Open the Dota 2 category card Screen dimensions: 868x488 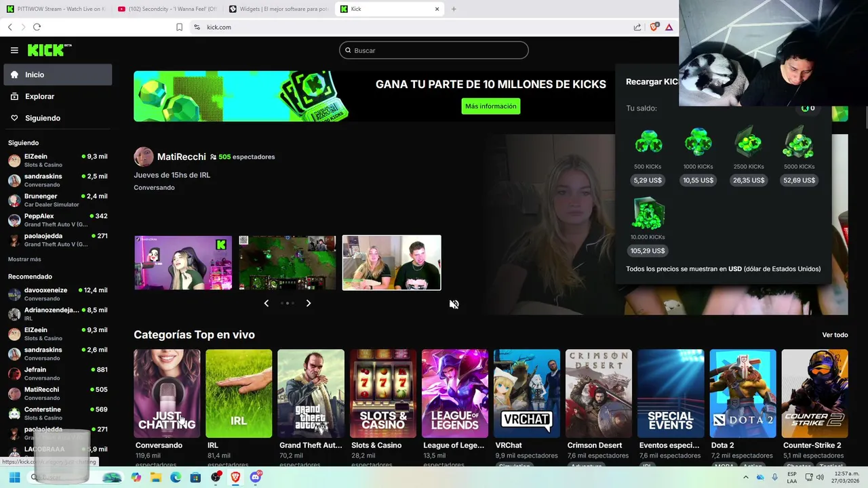click(743, 393)
